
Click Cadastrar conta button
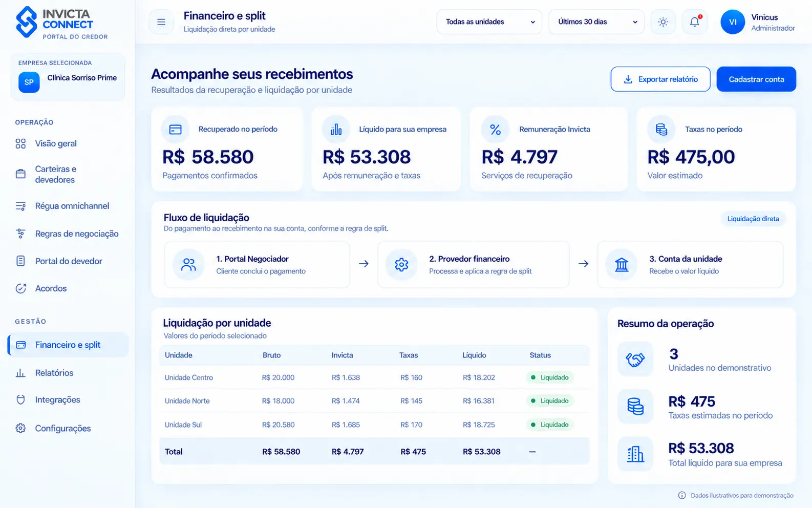tap(756, 79)
